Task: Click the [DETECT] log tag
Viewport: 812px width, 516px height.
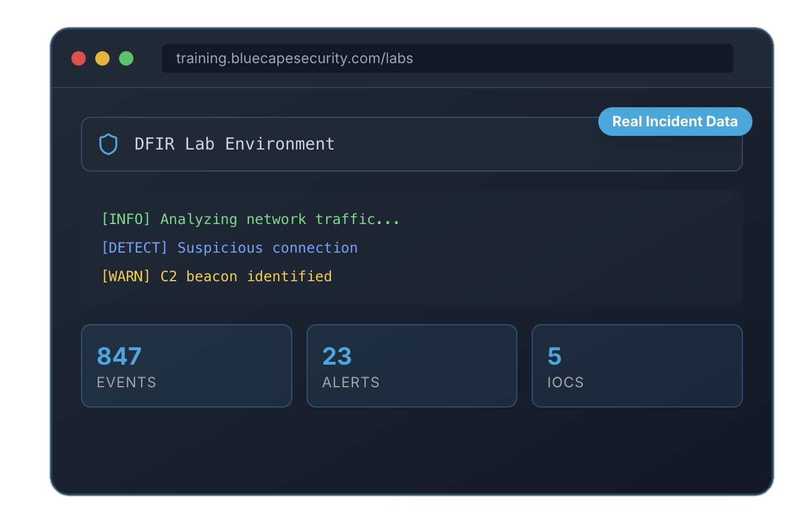Action: (x=135, y=248)
